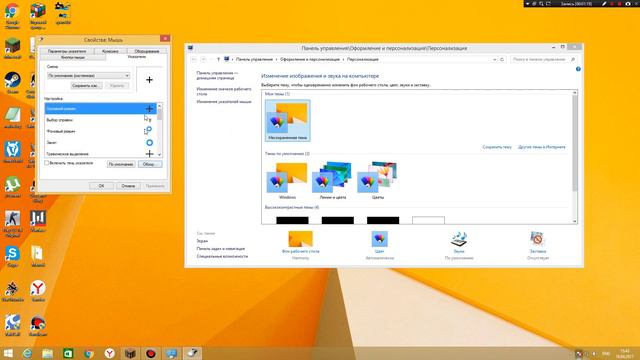
Task: Open the Оборудование tab
Action: (x=147, y=51)
